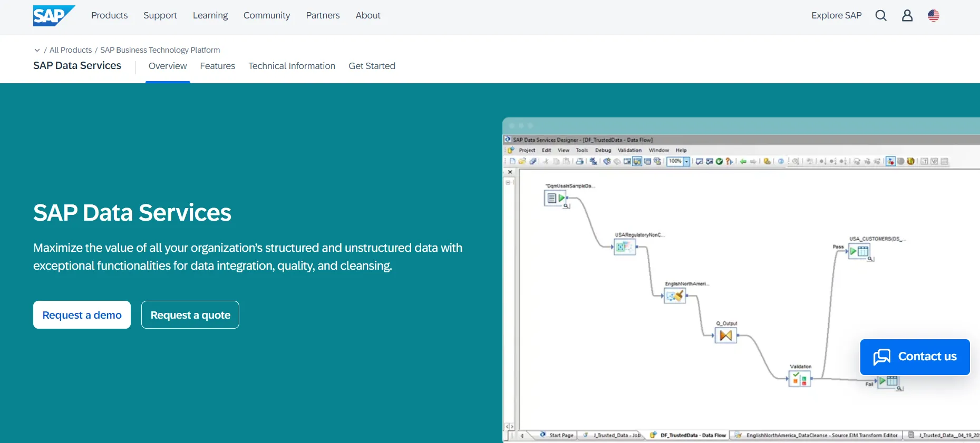Open the Community menu

point(267,15)
